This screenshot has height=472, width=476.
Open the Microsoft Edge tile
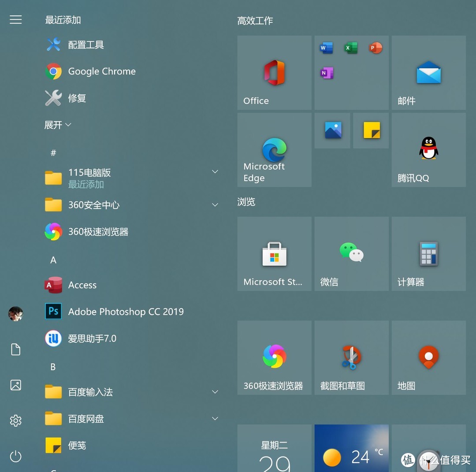275,150
